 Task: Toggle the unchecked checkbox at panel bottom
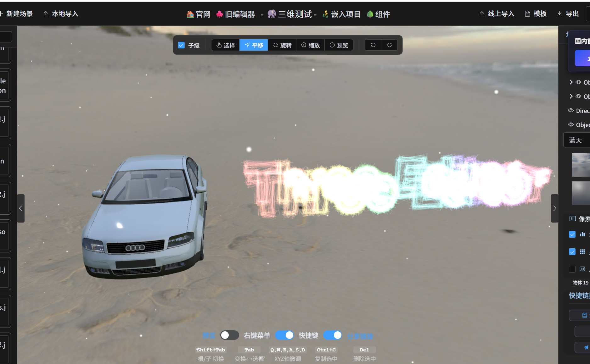point(572,269)
